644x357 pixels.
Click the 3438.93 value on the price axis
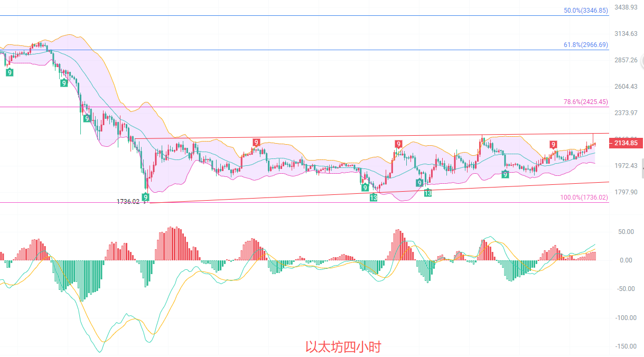(x=626, y=7)
